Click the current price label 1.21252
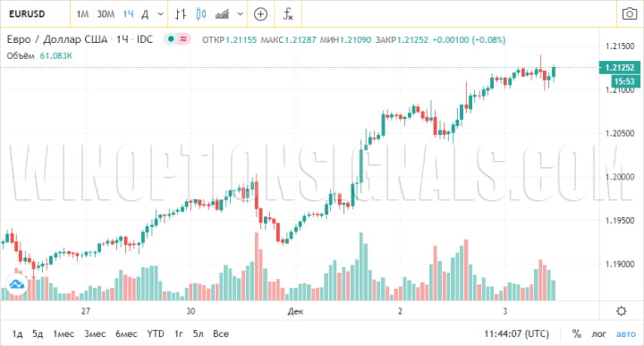 pos(620,67)
